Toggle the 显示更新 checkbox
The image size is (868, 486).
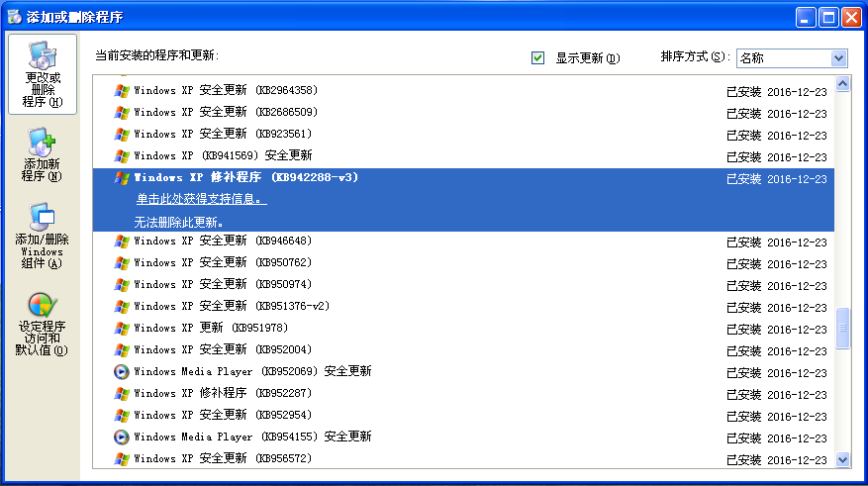click(x=537, y=57)
